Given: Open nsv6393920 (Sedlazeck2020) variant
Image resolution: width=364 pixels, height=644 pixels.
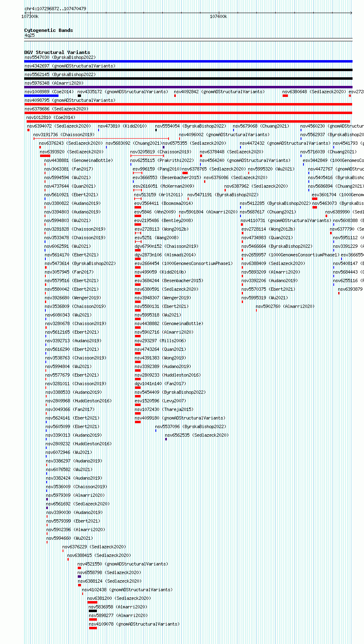Looking at the screenshot, I should pyautogui.click(x=72, y=152).
